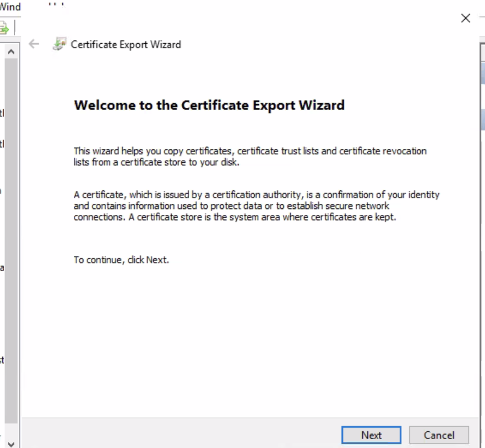Click the paragraph starting 'This wizard helps you copy'
Image resolution: width=485 pixels, height=448 pixels.
click(250, 157)
